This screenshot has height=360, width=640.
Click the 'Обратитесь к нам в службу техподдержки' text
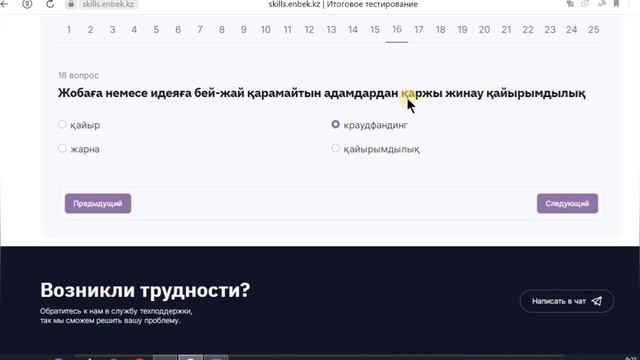pos(116,311)
